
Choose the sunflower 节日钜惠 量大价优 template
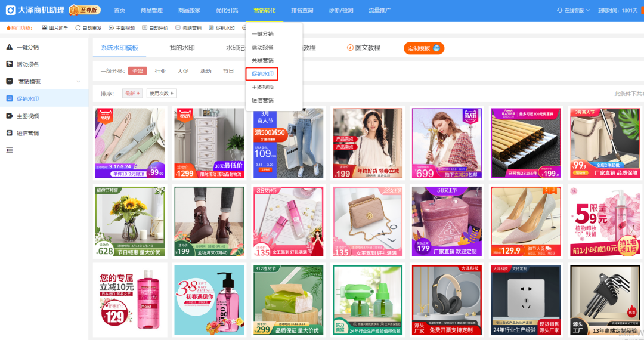click(x=130, y=221)
